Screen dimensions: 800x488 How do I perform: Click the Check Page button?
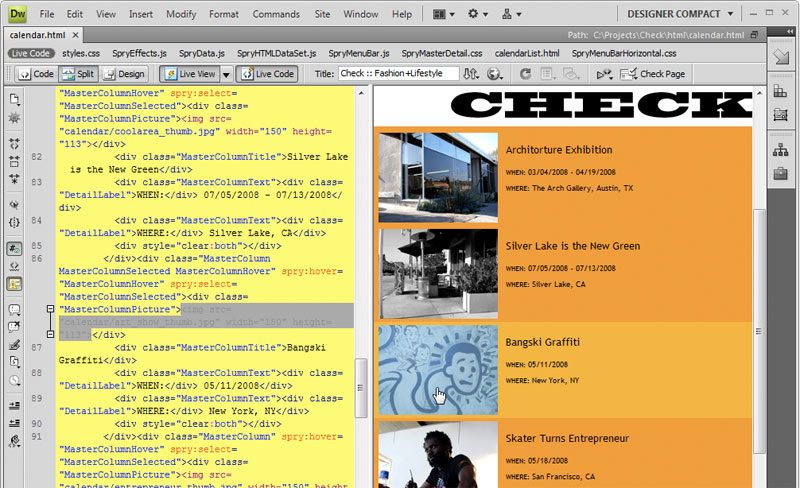click(653, 74)
